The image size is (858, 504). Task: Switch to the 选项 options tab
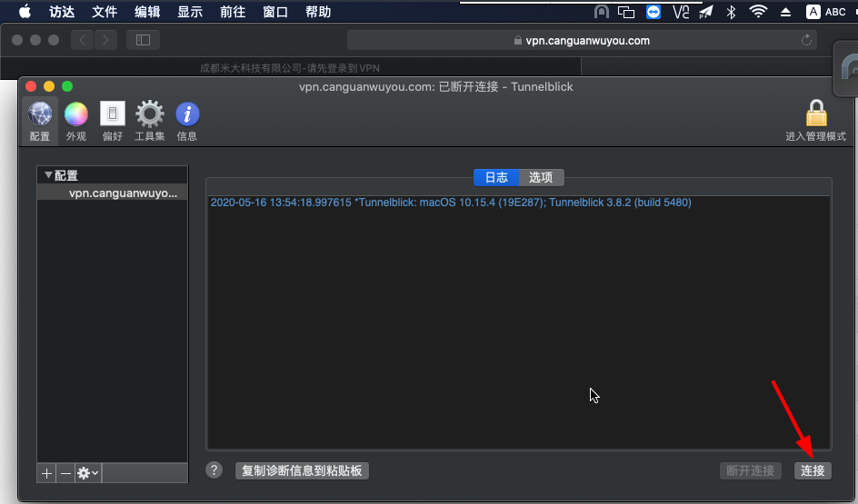coord(541,177)
